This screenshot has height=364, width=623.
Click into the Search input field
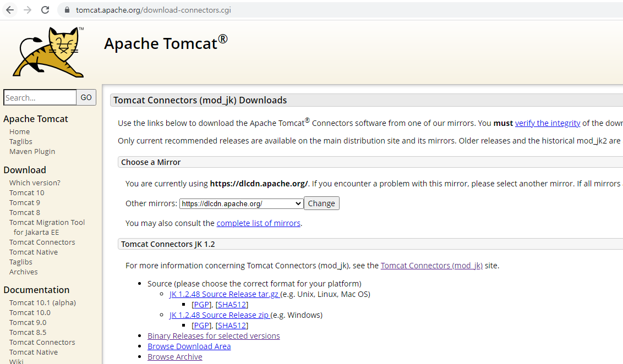40,97
